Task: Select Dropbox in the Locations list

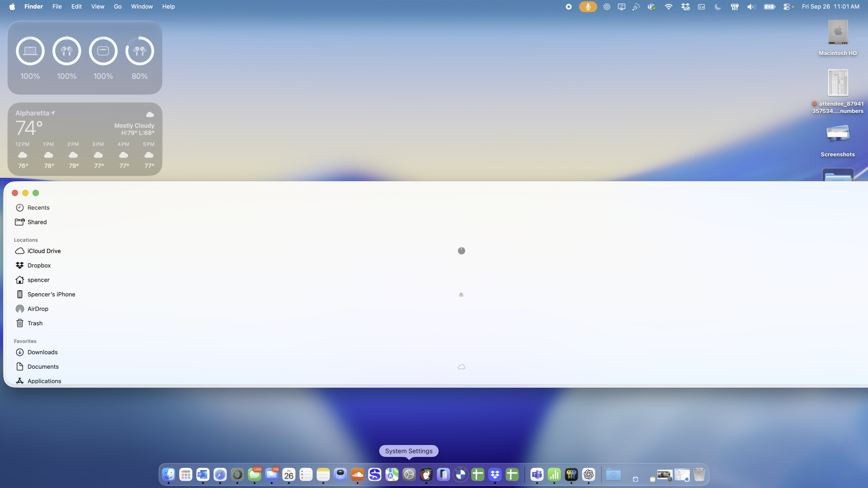Action: coord(39,265)
